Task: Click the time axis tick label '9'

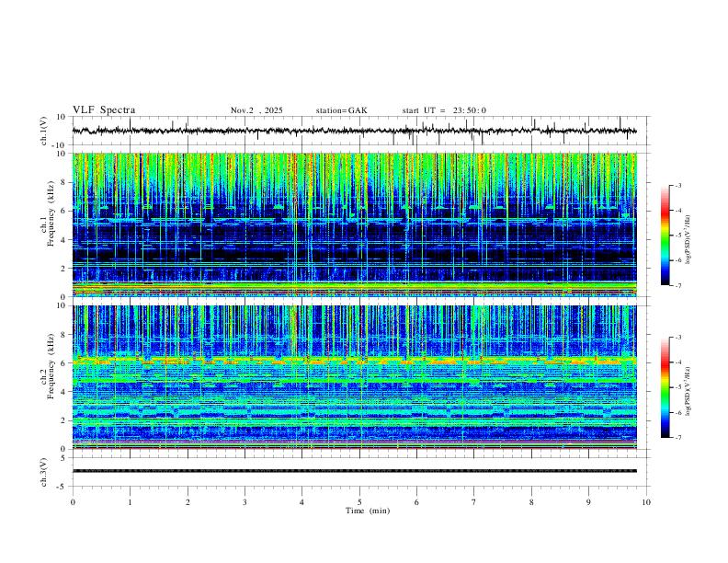Action: [588, 502]
